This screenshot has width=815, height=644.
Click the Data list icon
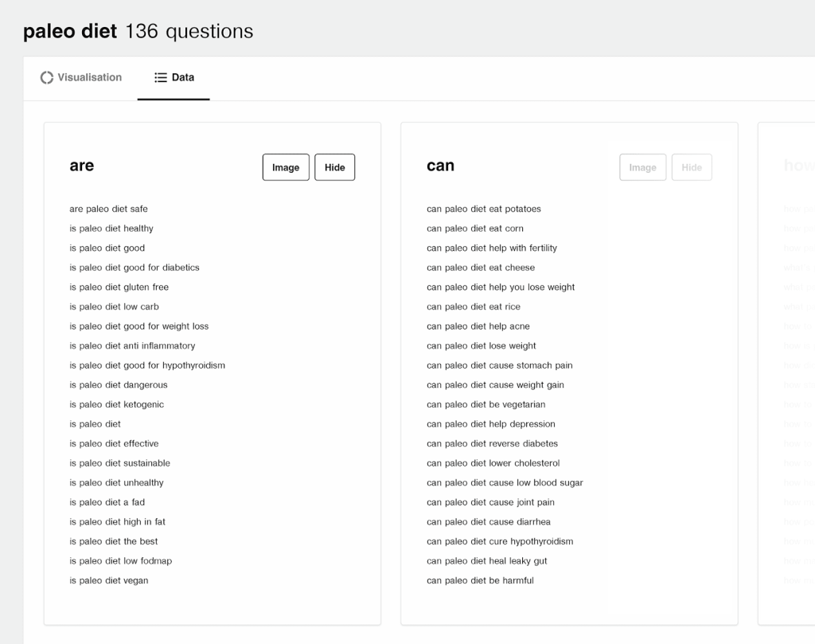point(161,78)
